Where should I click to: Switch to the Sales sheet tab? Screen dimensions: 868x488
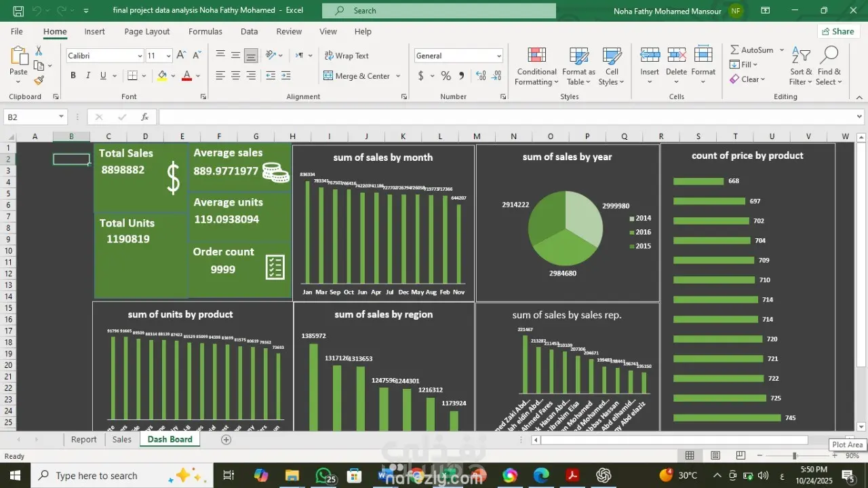(x=122, y=439)
